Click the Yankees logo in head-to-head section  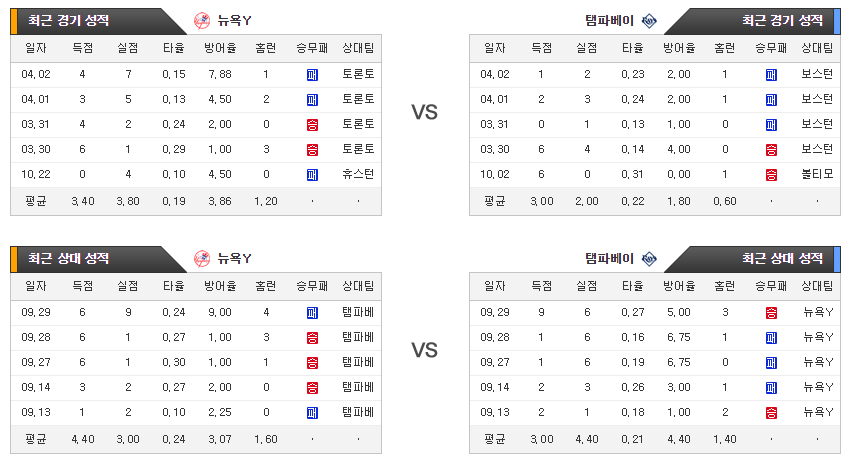tap(202, 259)
